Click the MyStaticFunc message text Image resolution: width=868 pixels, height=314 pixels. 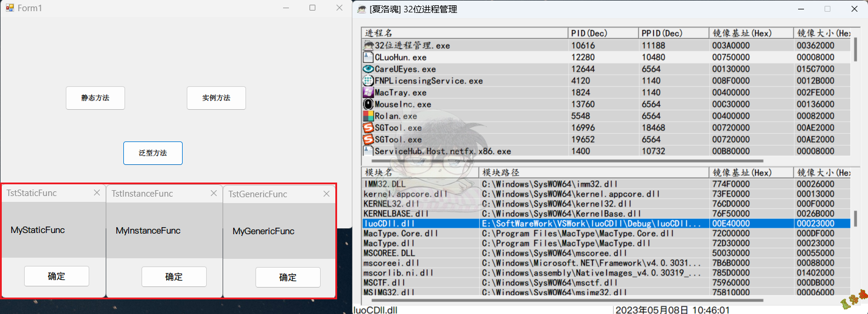[x=38, y=230]
